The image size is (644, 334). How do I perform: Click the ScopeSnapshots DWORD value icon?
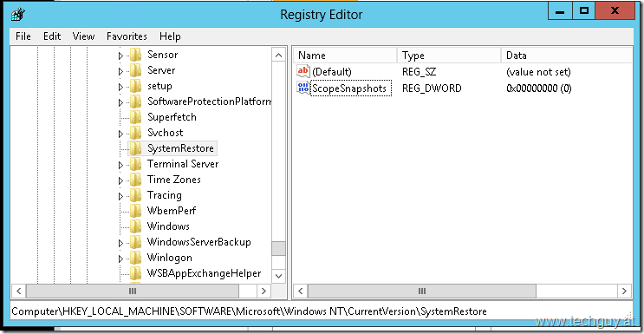pos(303,88)
